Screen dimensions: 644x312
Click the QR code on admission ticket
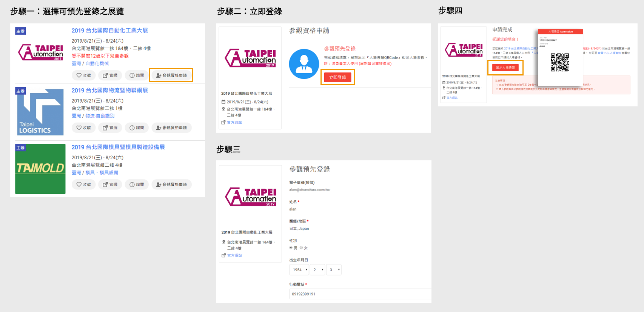pos(559,62)
